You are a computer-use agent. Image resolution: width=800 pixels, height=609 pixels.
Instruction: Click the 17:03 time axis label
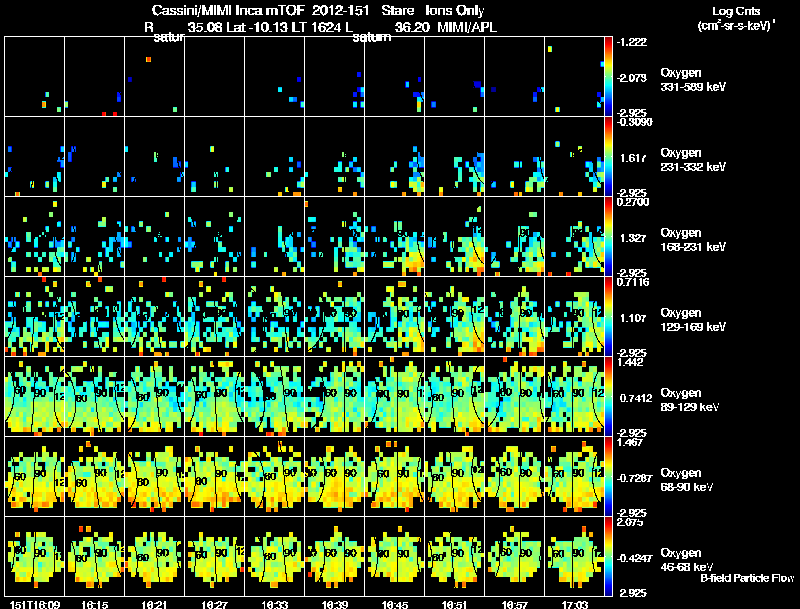[x=575, y=604]
